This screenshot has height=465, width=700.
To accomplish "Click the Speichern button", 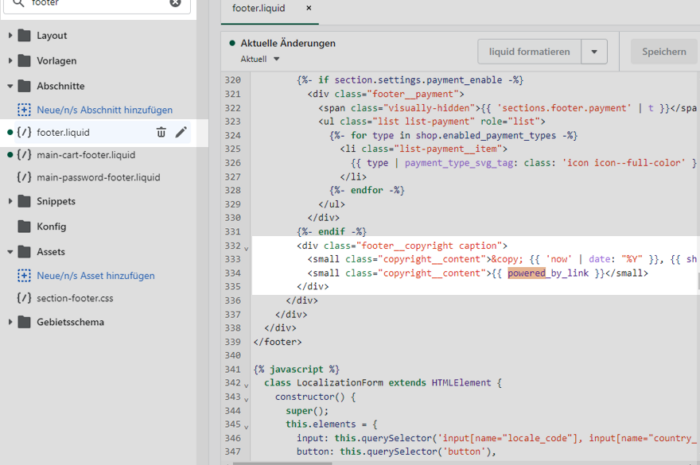I will tap(664, 52).
